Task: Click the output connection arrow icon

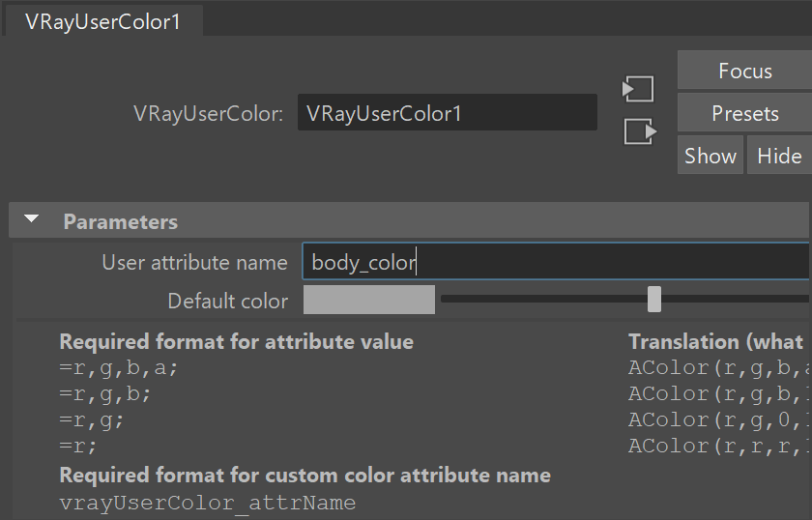Action: [640, 131]
